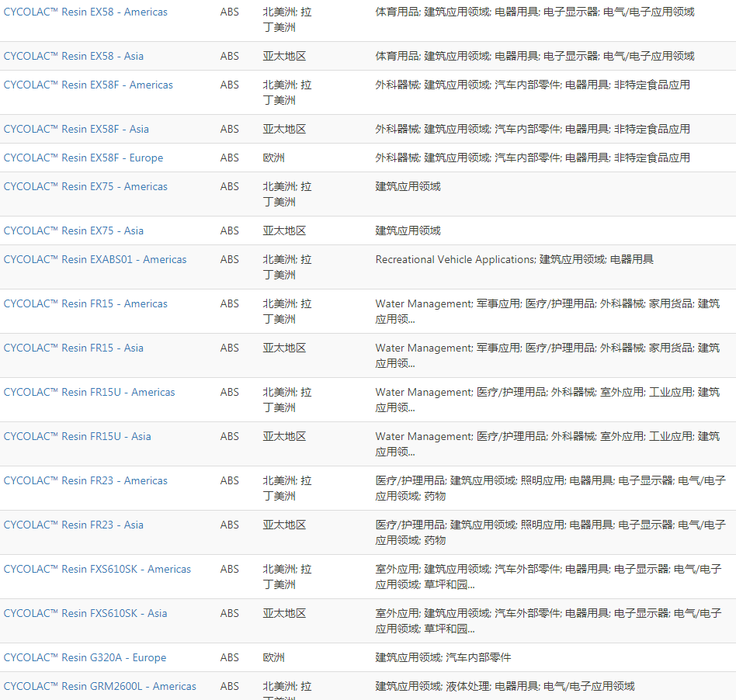This screenshot has height=700, width=736.
Task: Open CYCOLAC Resin EX58F - Asia link
Action: click(76, 129)
